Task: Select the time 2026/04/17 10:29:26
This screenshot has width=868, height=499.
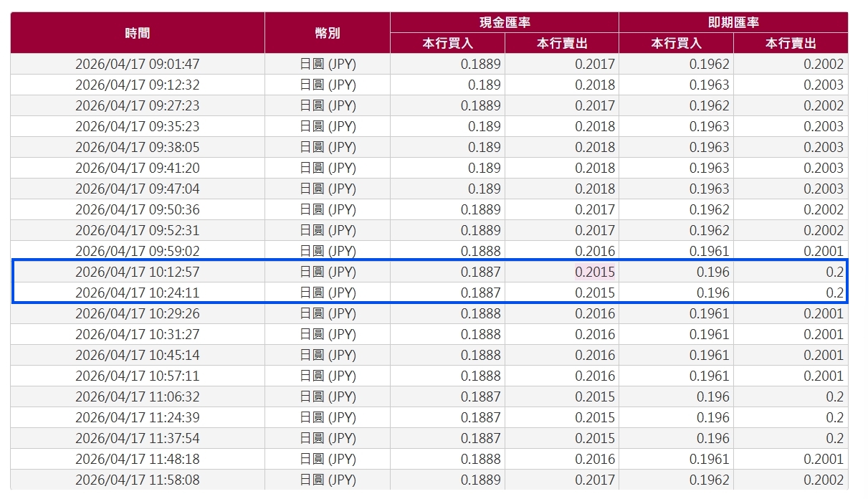Action: click(x=138, y=313)
